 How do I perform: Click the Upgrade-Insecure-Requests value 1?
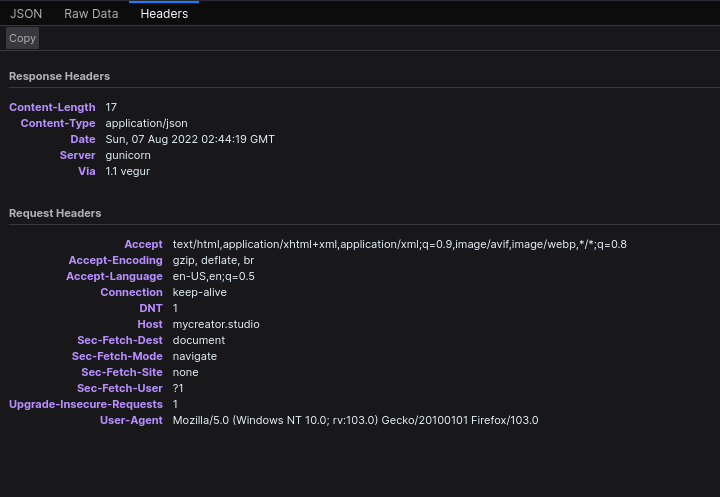[x=175, y=404]
